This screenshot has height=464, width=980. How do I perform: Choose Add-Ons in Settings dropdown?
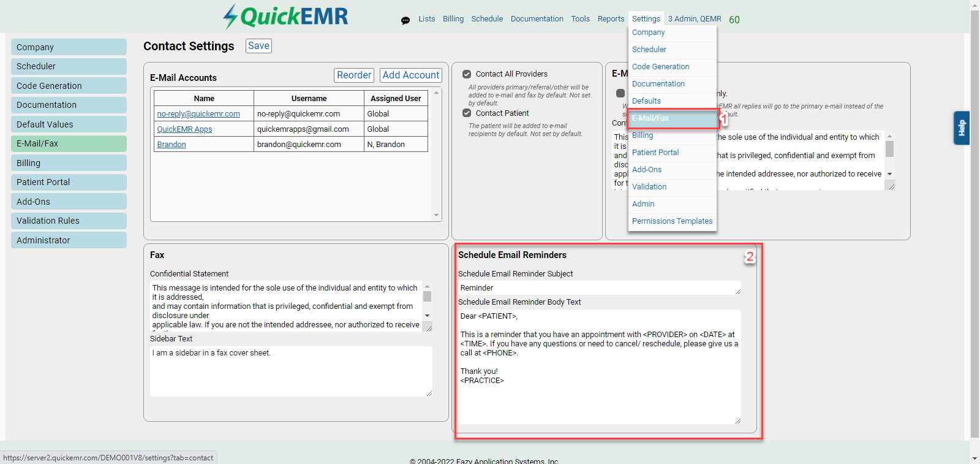(673, 170)
